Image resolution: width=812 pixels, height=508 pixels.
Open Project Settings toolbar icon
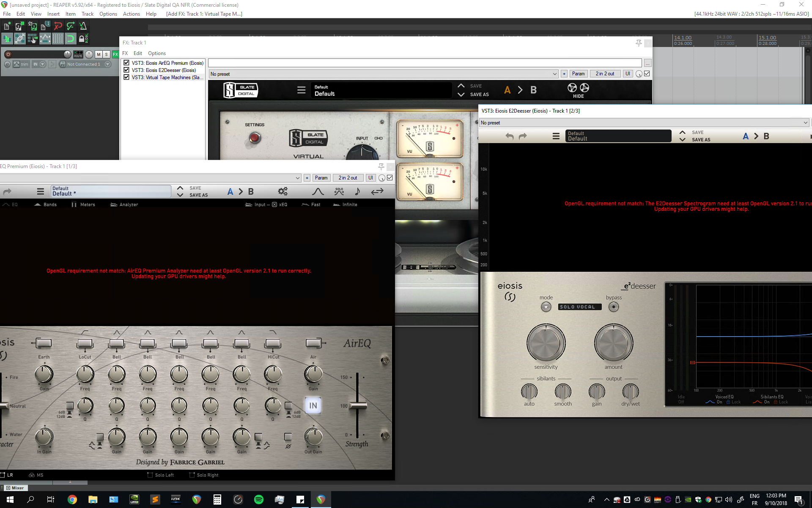(x=45, y=26)
